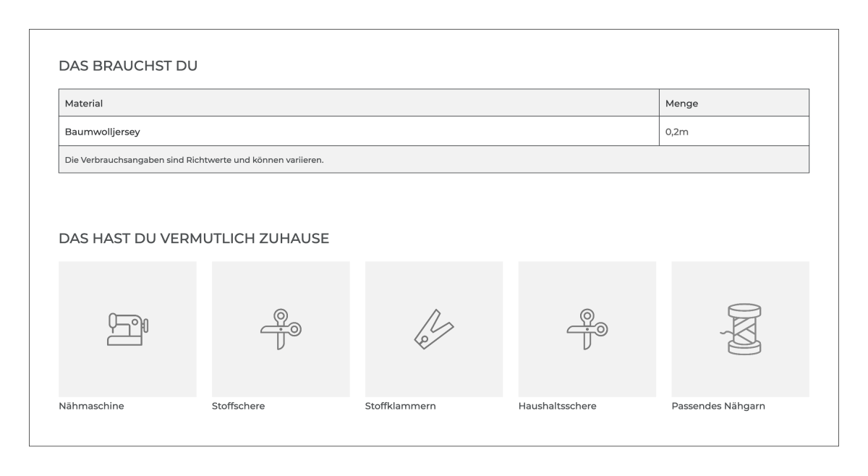Image resolution: width=868 pixels, height=476 pixels.
Task: Click the Nähmaschine label
Action: tap(91, 406)
